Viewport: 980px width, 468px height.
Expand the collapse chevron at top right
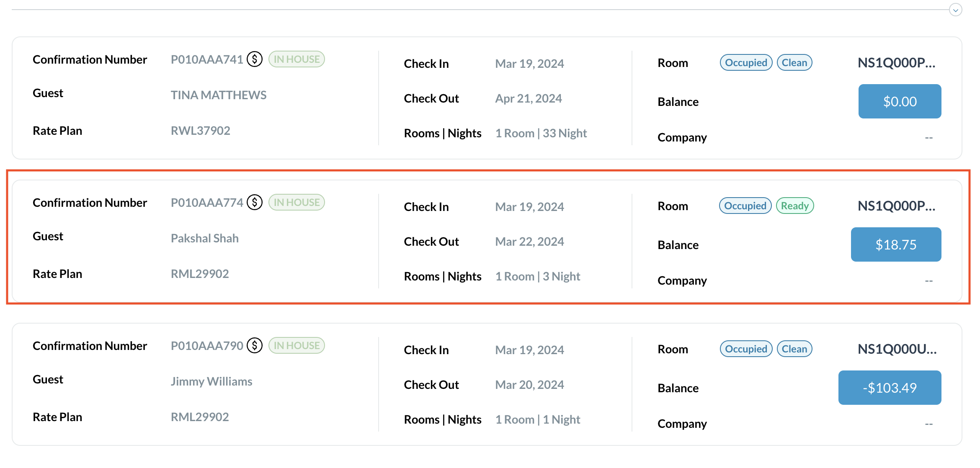point(955,10)
